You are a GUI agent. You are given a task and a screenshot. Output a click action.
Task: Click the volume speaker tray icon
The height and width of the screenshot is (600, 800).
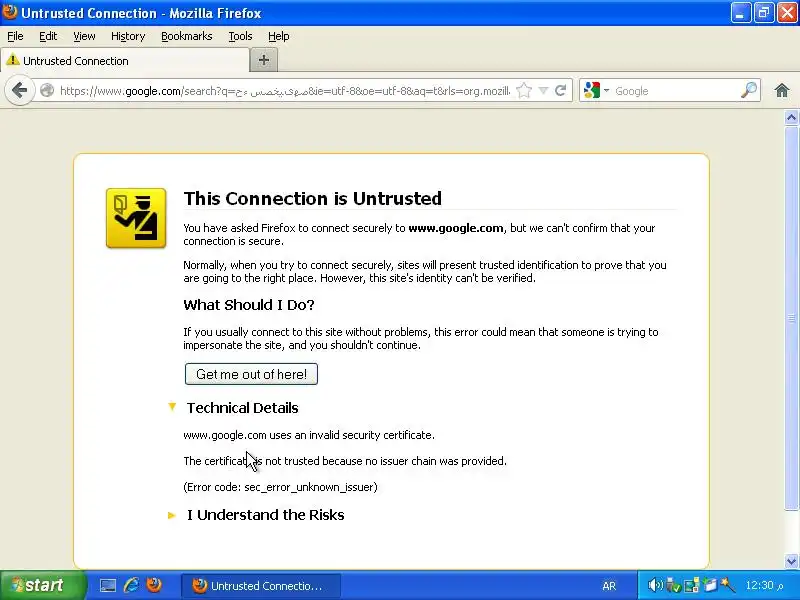tap(655, 585)
